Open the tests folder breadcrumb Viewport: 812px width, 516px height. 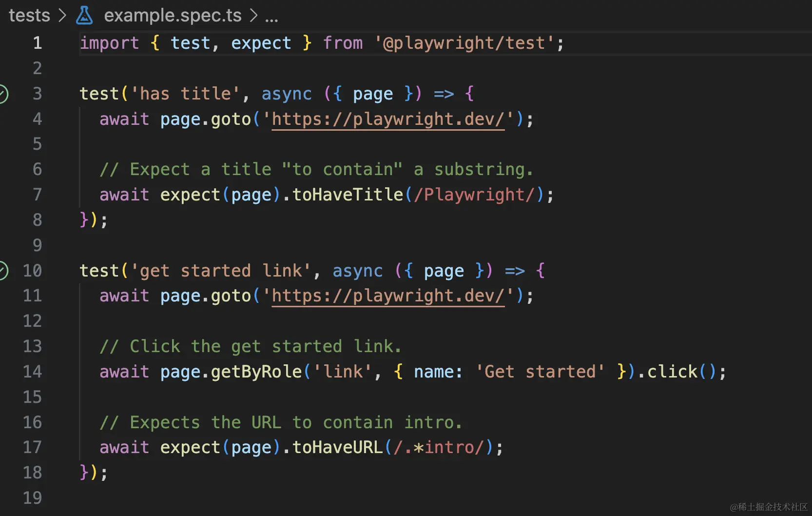coord(29,16)
